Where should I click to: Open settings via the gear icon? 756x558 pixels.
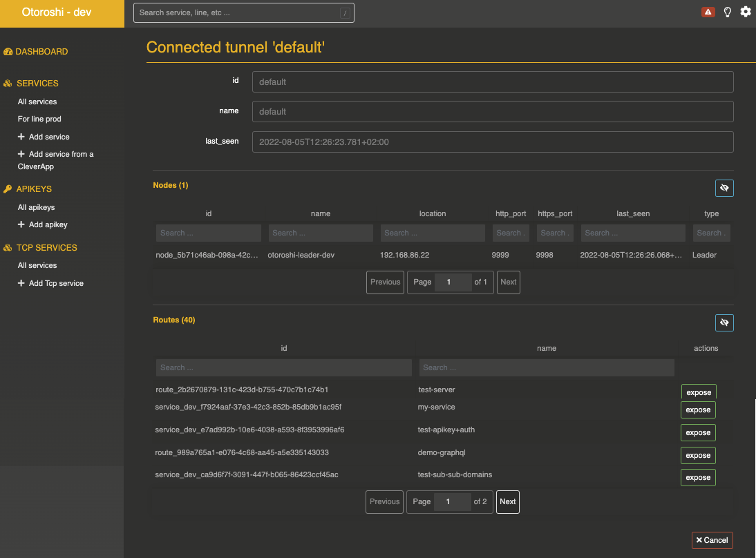pyautogui.click(x=746, y=12)
